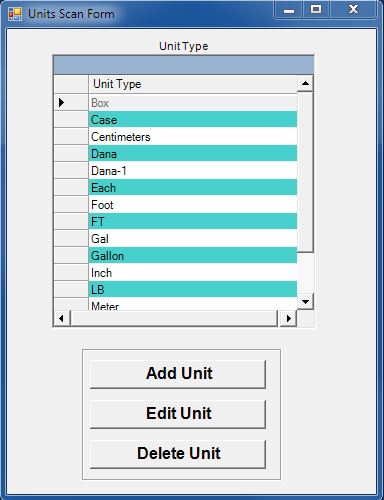
Task: Click the Units Scan Form title icon
Action: tap(15, 14)
